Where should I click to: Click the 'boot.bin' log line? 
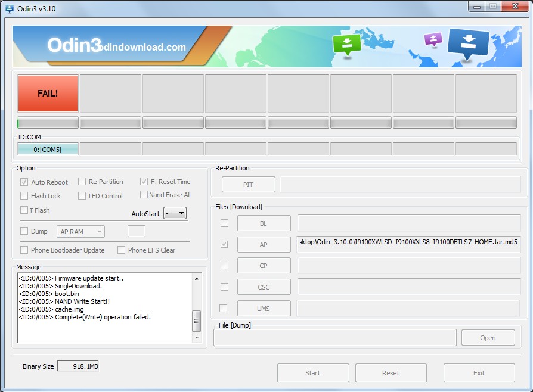click(49, 294)
